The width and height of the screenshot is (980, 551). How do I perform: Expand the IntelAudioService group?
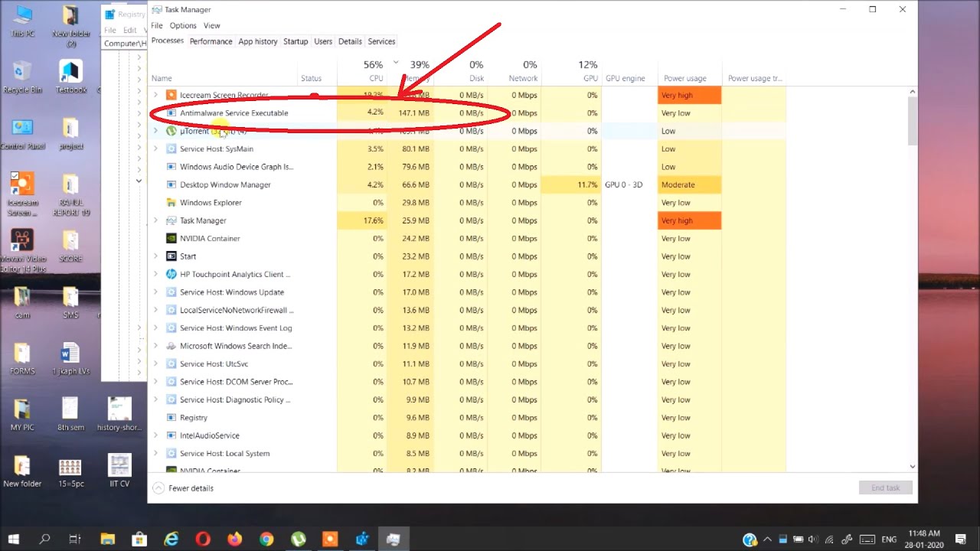[156, 435]
